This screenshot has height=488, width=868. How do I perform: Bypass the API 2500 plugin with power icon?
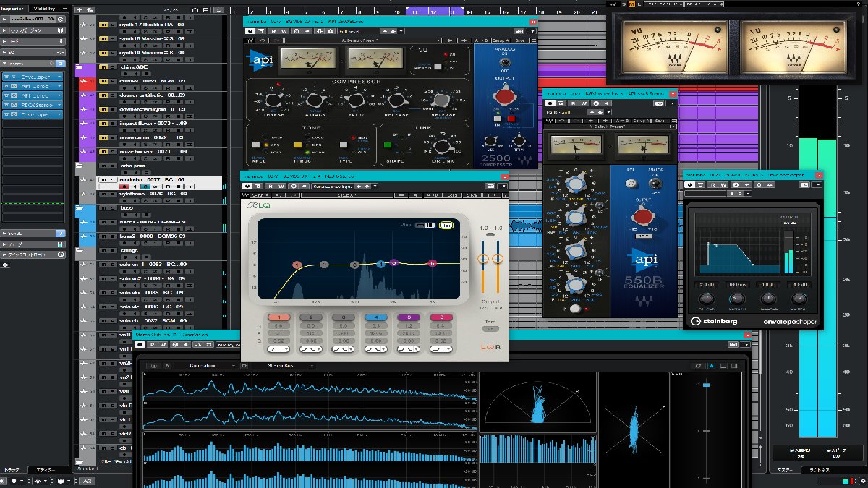point(251,32)
